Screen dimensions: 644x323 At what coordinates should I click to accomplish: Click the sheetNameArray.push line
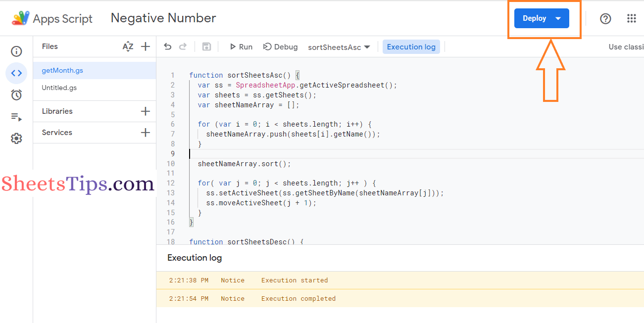[293, 134]
